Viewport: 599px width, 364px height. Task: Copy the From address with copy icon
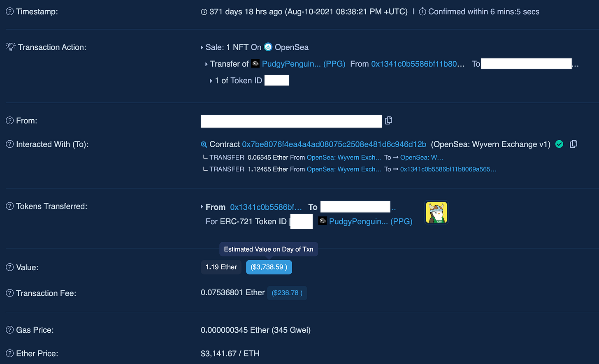pos(388,121)
